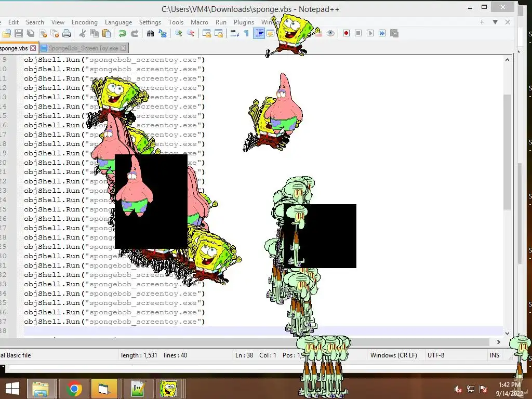This screenshot has height=399, width=532.
Task: Expand the document list dropdown arrow
Action: pos(495,22)
